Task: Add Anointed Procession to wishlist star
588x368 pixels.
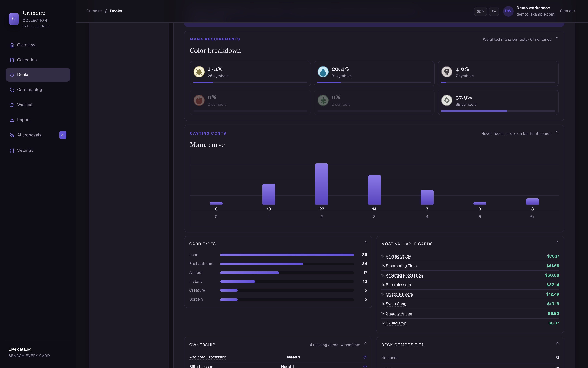Action: (x=365, y=357)
